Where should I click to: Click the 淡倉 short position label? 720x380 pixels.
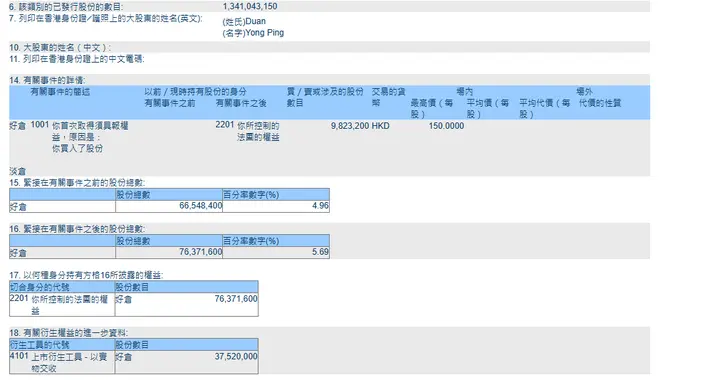click(18, 171)
